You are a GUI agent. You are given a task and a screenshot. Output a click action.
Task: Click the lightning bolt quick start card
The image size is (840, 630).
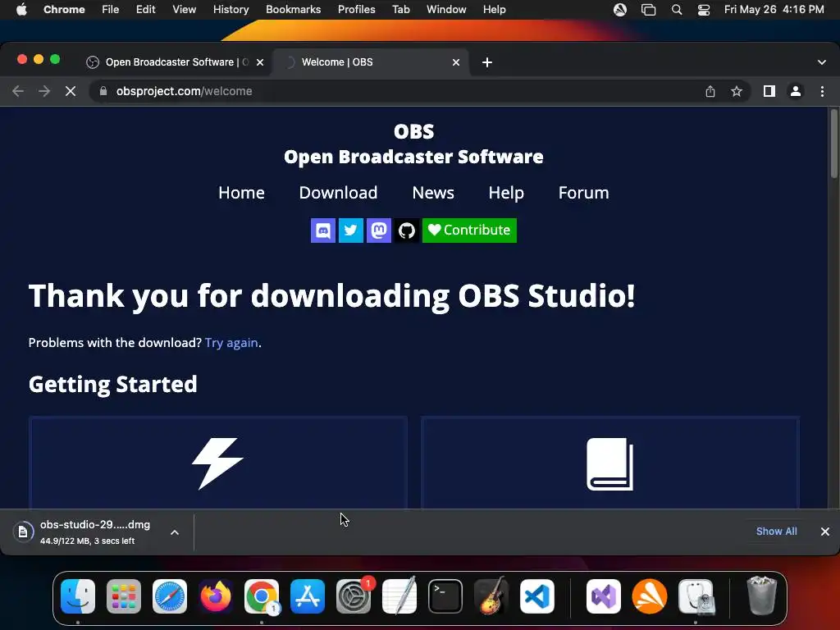(x=218, y=463)
